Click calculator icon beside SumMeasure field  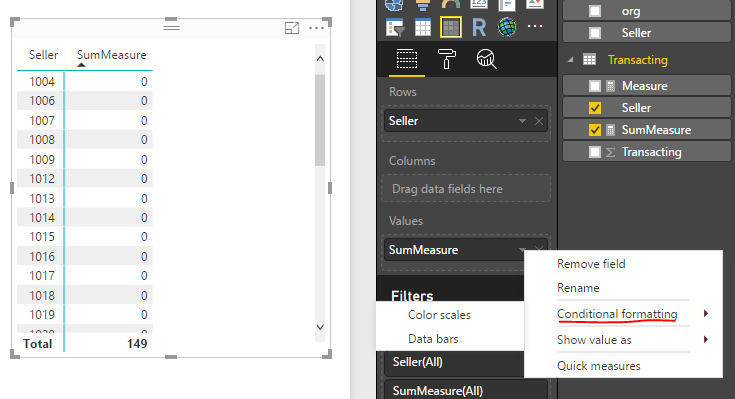[x=610, y=130]
